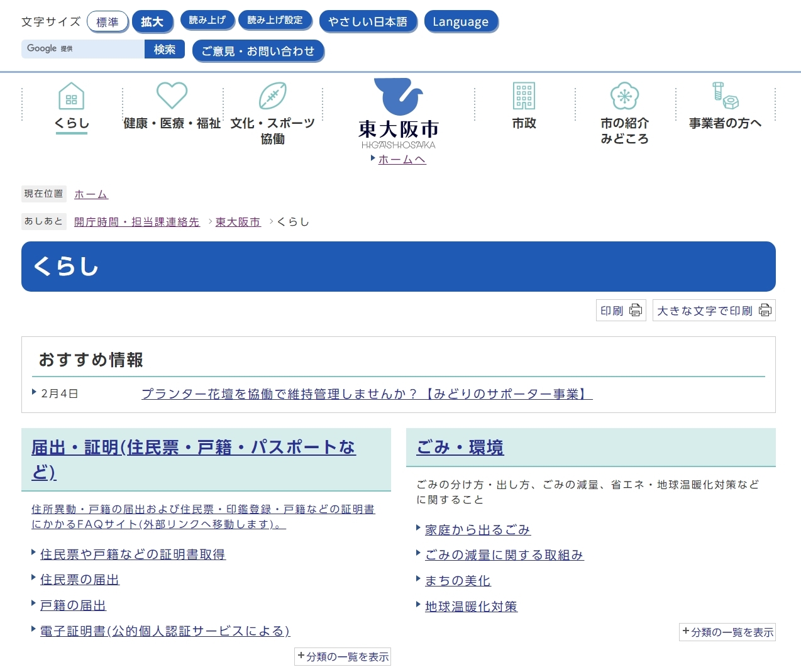Click the くらし house icon

71,97
